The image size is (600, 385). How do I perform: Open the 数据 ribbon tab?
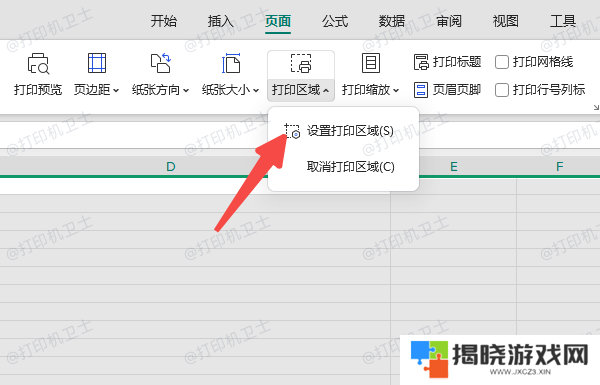click(392, 21)
